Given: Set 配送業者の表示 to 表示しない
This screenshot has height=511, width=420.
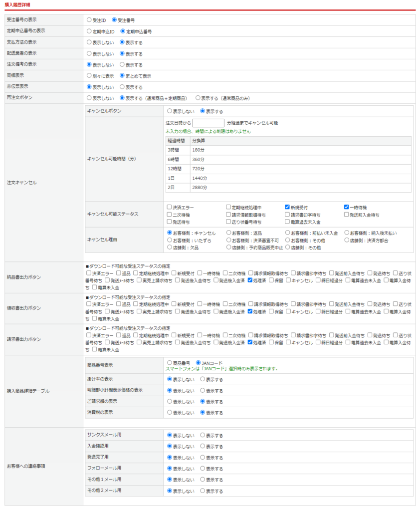Looking at the screenshot, I should click(x=89, y=54).
